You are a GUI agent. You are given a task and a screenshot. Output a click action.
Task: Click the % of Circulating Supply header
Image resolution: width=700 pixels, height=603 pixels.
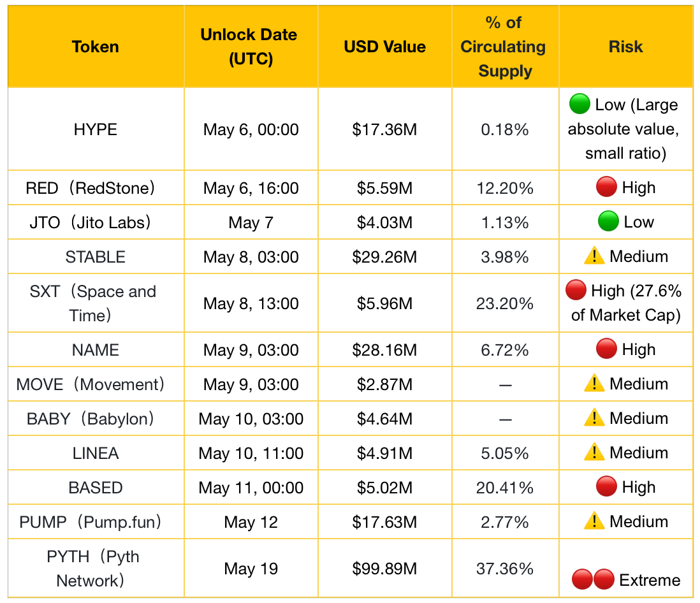[x=505, y=47]
